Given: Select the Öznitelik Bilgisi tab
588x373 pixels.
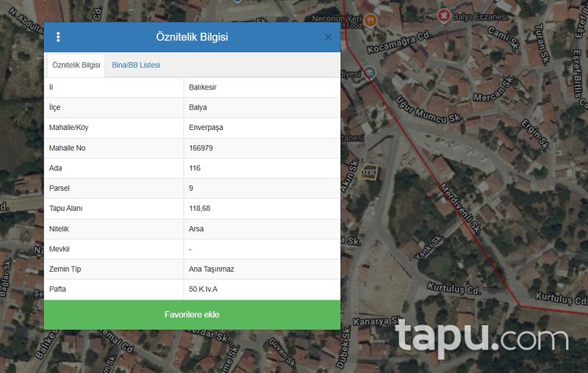Looking at the screenshot, I should (x=76, y=65).
